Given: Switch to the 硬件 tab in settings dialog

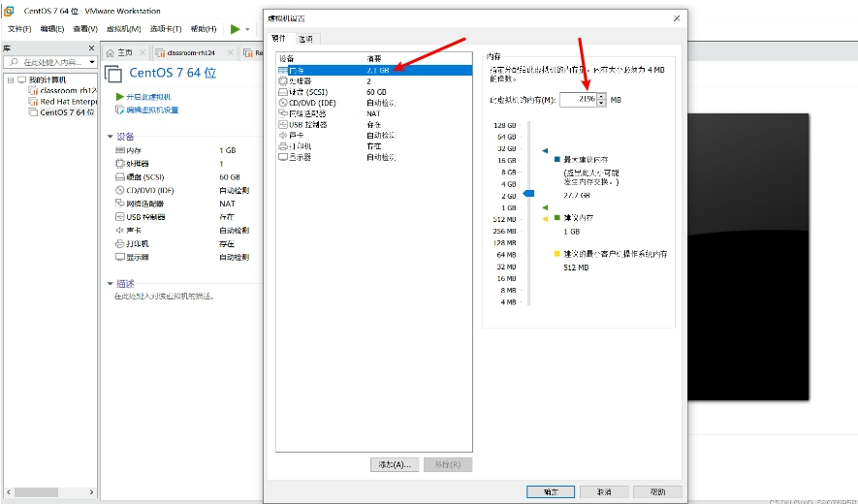Looking at the screenshot, I should (279, 39).
